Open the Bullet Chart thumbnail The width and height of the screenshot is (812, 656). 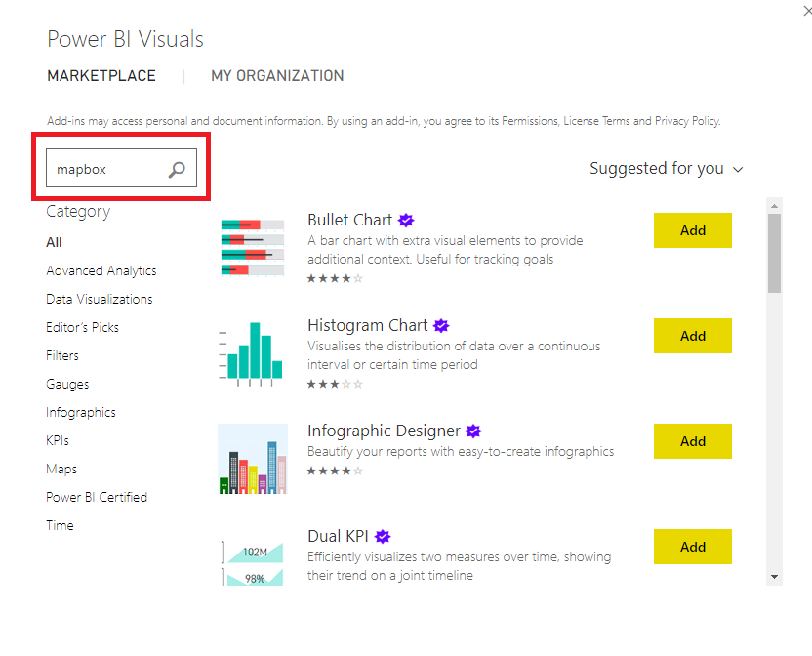253,247
